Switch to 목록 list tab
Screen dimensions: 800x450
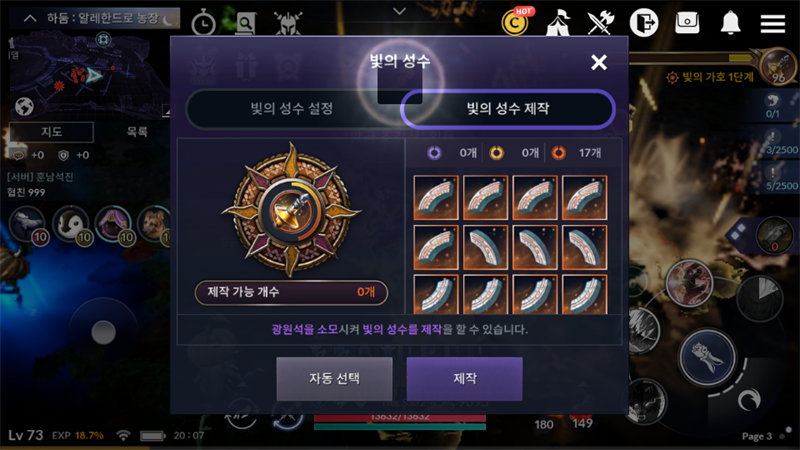pyautogui.click(x=137, y=132)
